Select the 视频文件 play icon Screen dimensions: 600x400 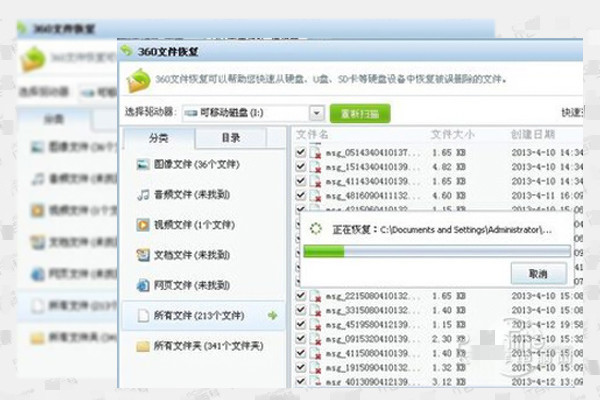point(143,225)
